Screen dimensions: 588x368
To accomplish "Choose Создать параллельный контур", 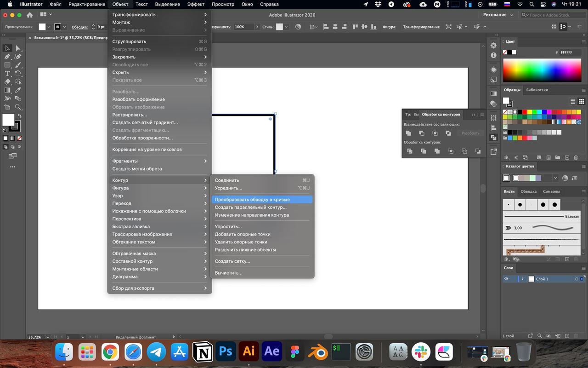I will tap(262, 207).
